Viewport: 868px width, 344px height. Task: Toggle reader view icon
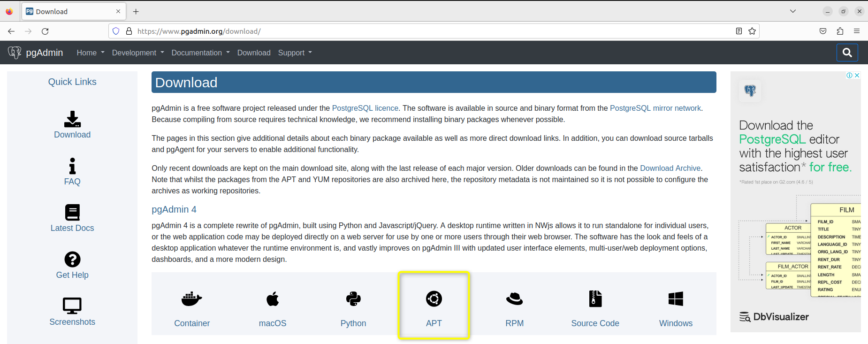[x=739, y=31]
